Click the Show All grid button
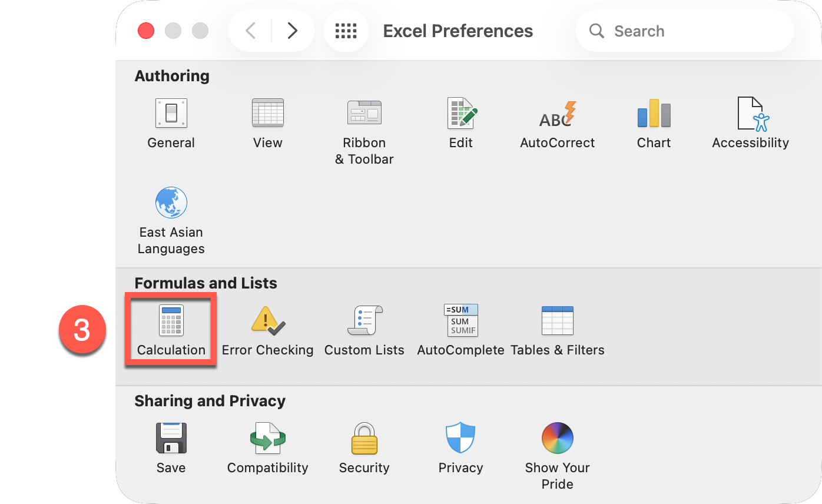Screen dimensions: 822x504 346,31
